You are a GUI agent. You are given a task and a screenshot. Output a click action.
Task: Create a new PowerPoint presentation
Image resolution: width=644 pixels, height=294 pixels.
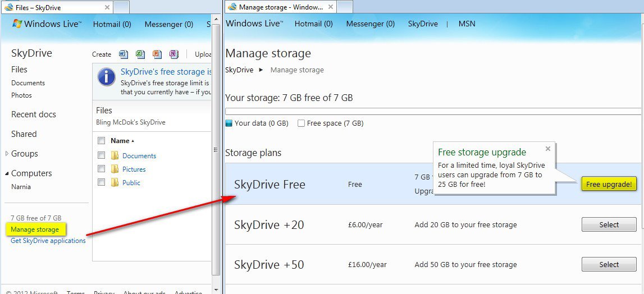pyautogui.click(x=157, y=54)
